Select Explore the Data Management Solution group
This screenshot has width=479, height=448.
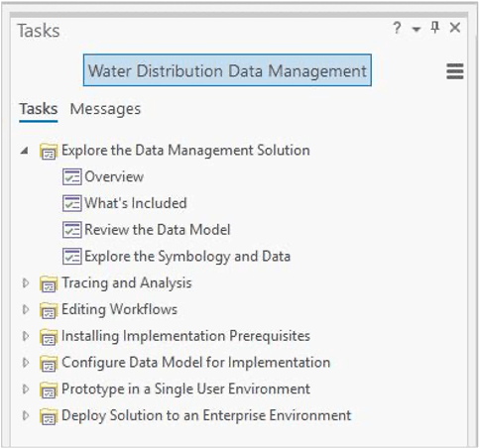pos(185,151)
